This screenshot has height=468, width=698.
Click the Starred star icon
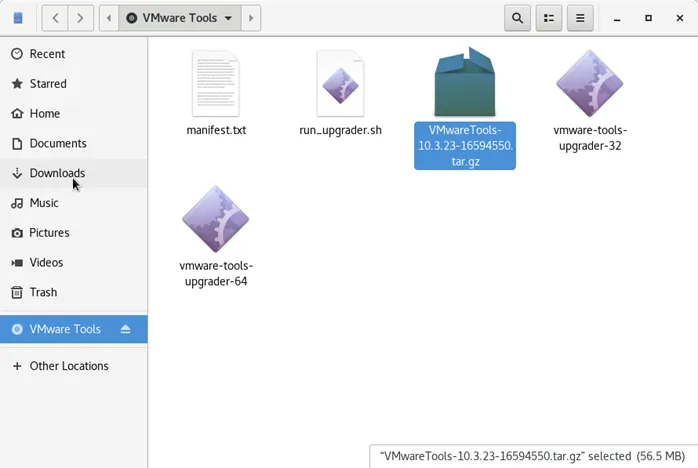(x=17, y=84)
